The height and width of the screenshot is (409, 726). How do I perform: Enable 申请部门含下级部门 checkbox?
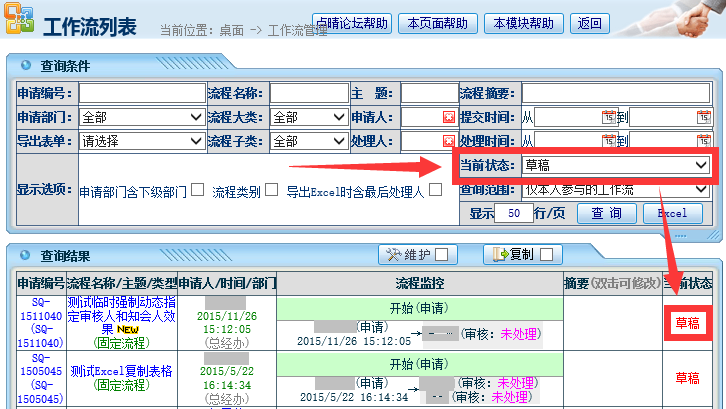pos(197,189)
